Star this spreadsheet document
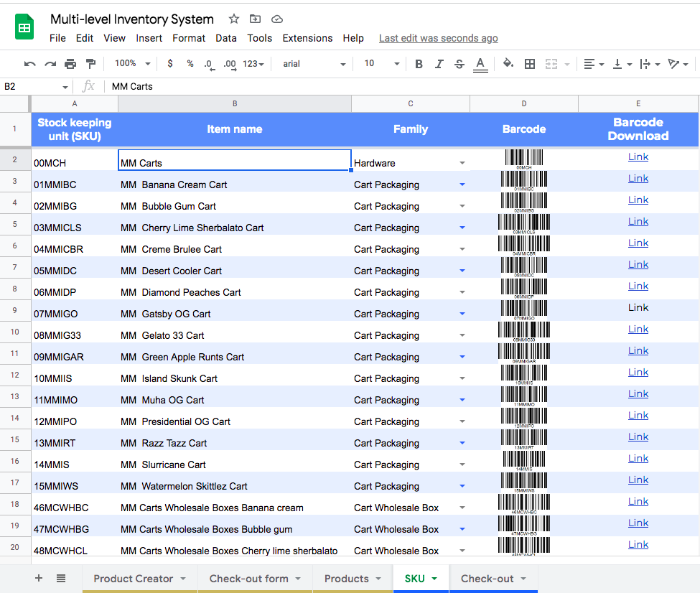 (234, 19)
